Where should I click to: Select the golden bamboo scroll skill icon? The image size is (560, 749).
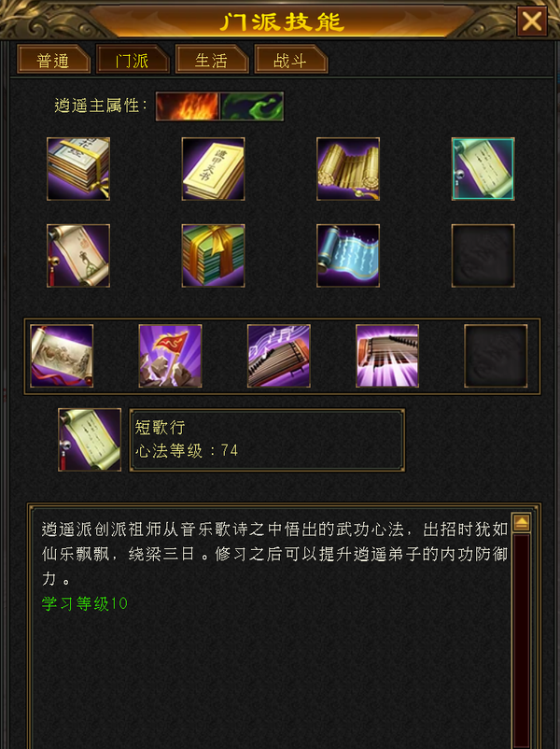[x=348, y=169]
